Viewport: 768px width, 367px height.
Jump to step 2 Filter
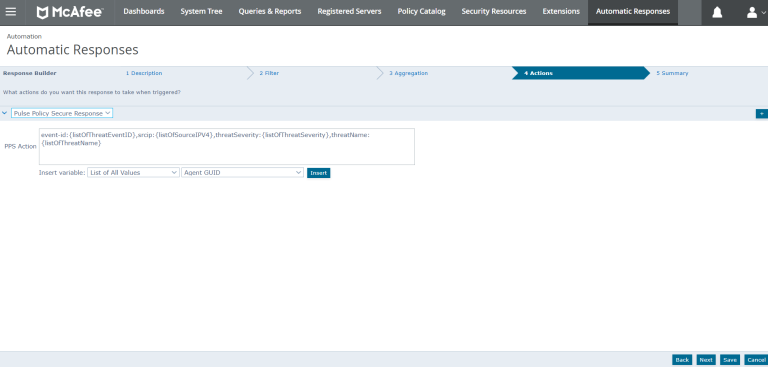pos(269,73)
